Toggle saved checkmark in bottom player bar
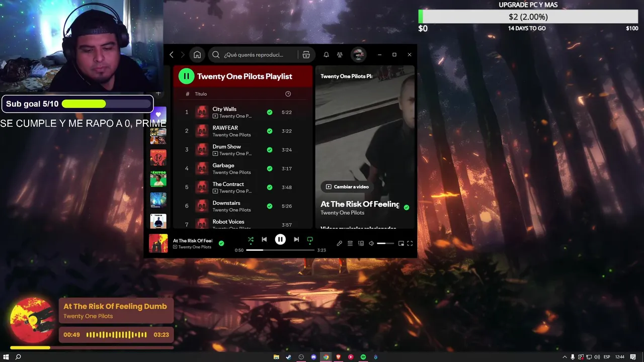 pyautogui.click(x=221, y=243)
